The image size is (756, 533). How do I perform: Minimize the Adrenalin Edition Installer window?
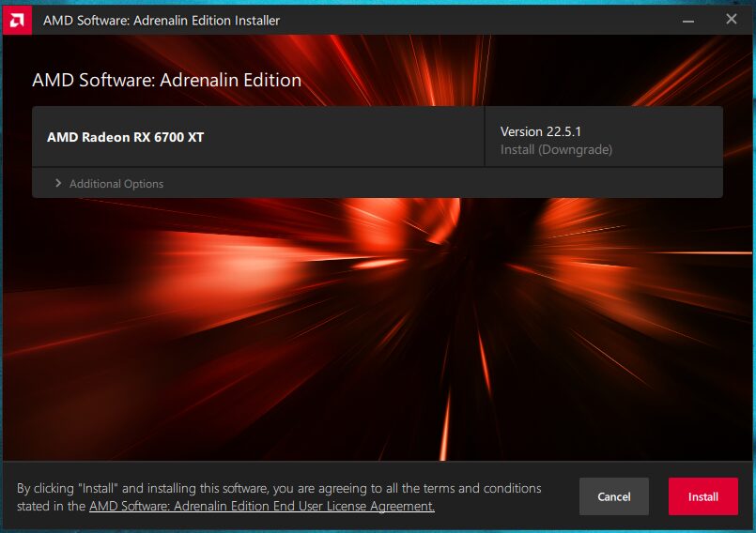coord(688,21)
